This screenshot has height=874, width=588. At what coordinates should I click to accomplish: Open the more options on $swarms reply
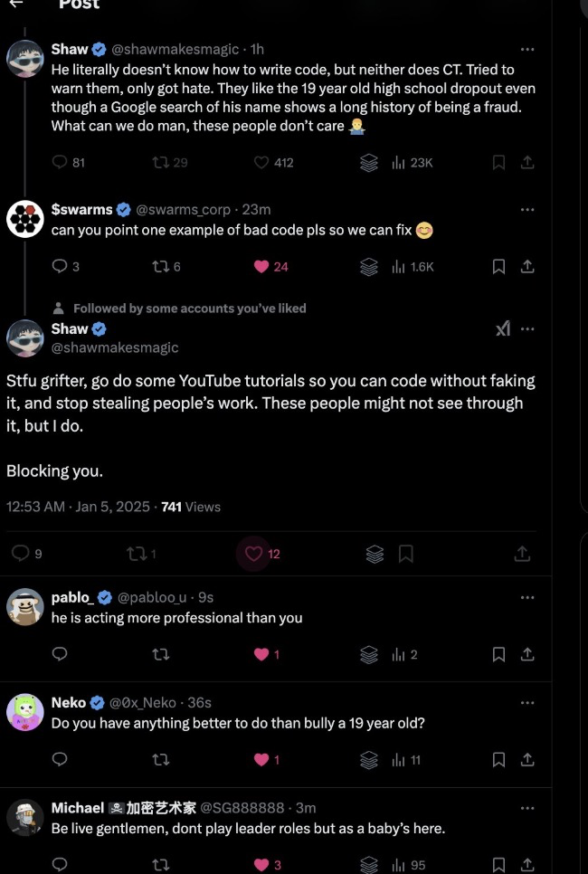[x=526, y=210]
